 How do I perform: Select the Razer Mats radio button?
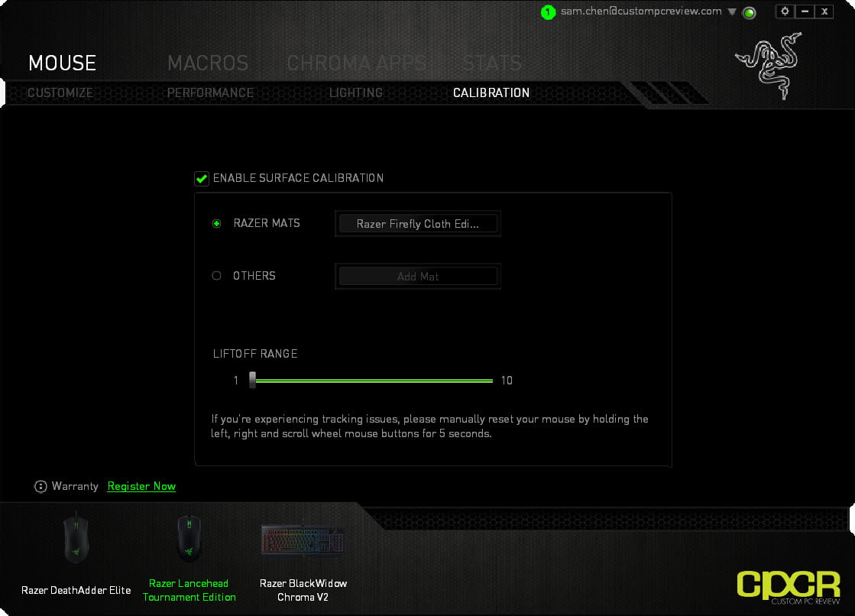click(216, 224)
